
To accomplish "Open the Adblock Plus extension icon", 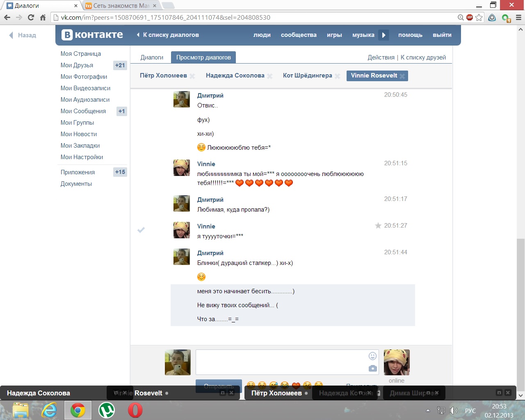I will click(x=470, y=18).
